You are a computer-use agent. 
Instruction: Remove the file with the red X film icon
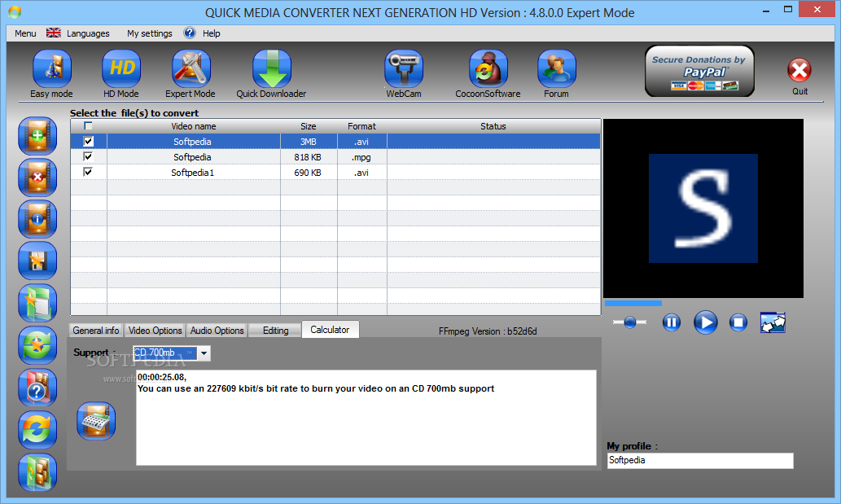(37, 177)
